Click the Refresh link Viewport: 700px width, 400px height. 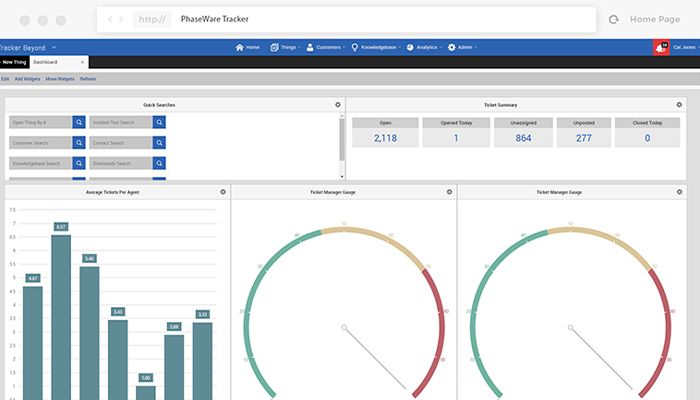pos(88,79)
